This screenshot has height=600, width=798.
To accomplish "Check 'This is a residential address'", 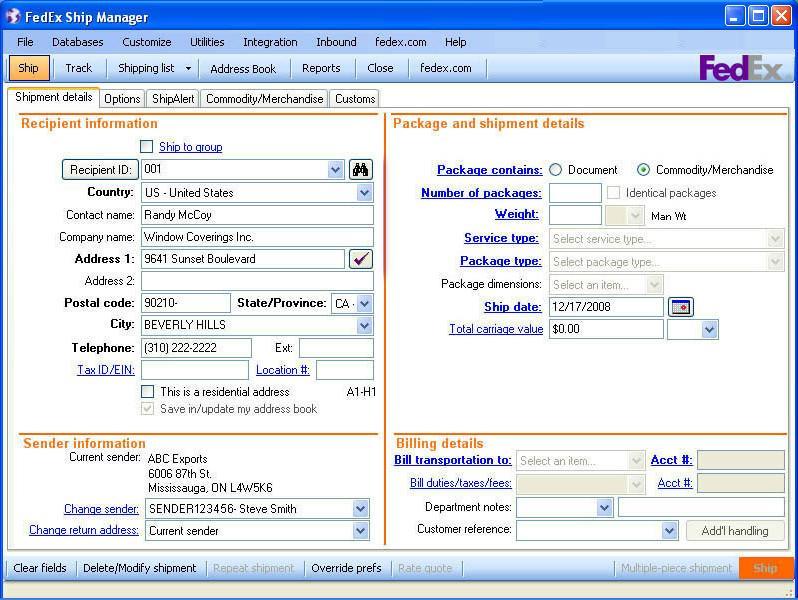I will [x=147, y=392].
